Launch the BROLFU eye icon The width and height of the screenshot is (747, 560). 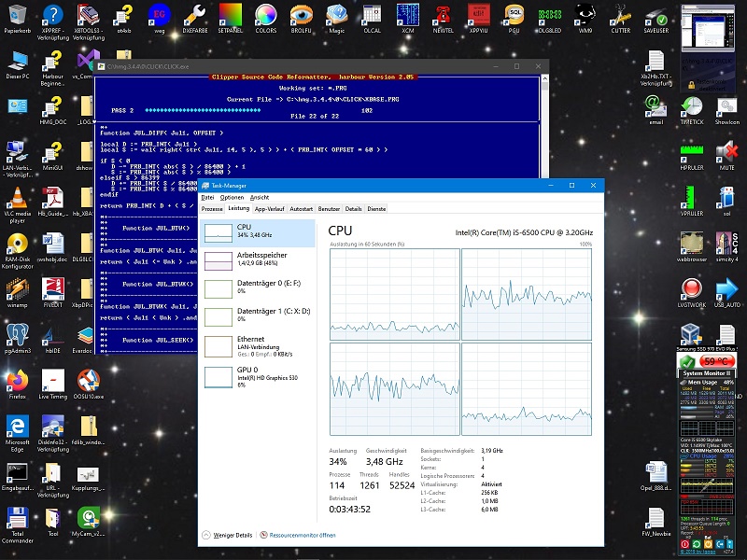301,18
